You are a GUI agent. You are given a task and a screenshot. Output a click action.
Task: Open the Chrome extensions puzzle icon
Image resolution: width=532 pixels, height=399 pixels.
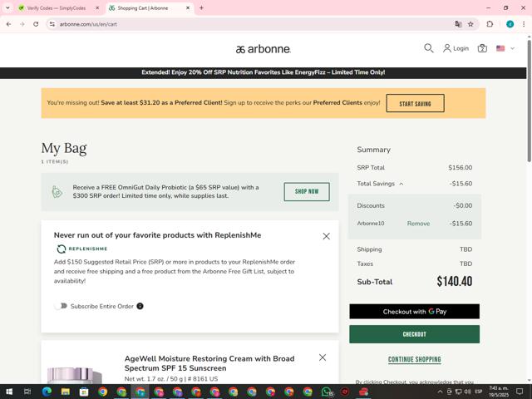[490, 24]
